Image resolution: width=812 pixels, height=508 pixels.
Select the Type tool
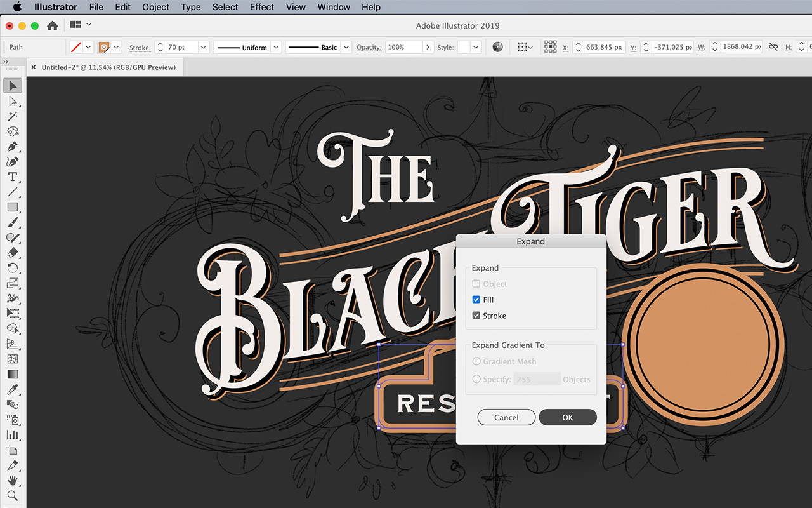coord(13,177)
